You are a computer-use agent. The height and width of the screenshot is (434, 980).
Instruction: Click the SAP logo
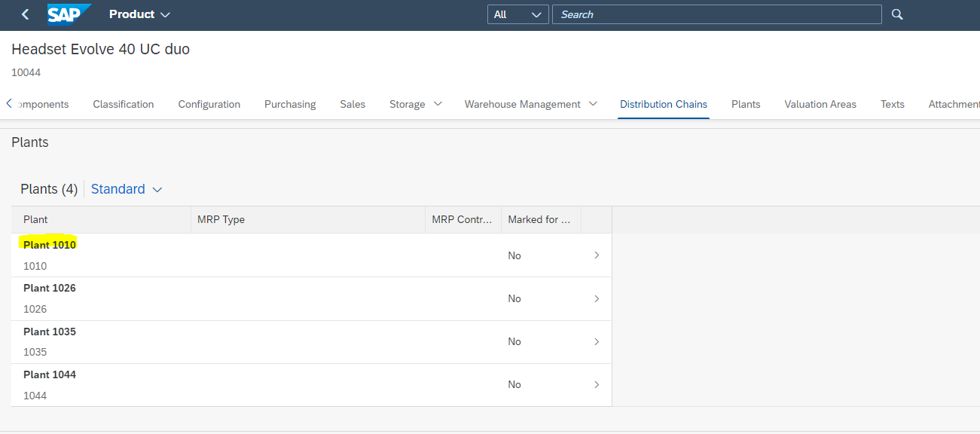click(69, 14)
